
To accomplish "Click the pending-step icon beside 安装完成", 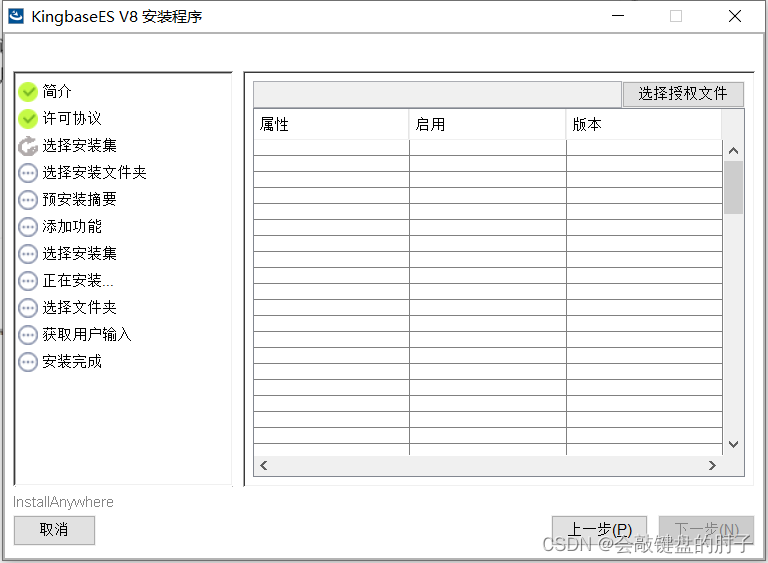I will (x=28, y=362).
